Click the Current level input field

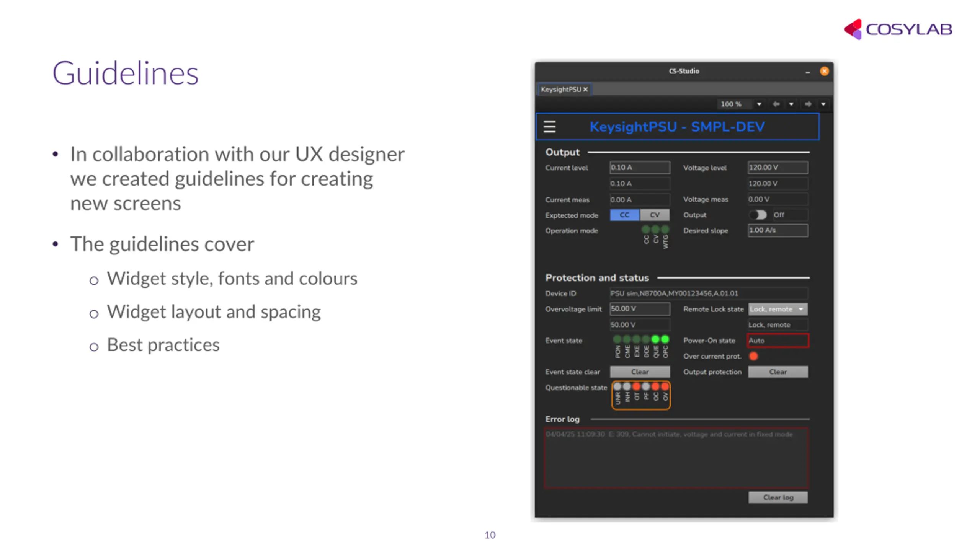tap(640, 168)
